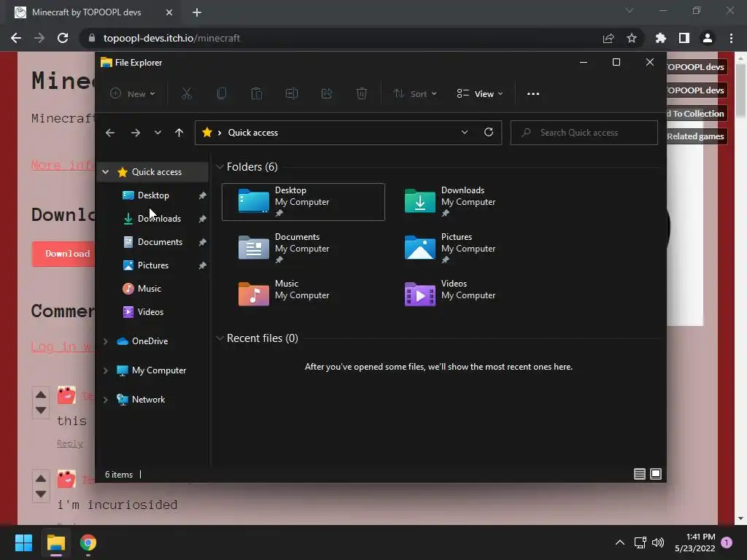
Task: Open the Documents folder tile in the main pane
Action: [x=303, y=248]
